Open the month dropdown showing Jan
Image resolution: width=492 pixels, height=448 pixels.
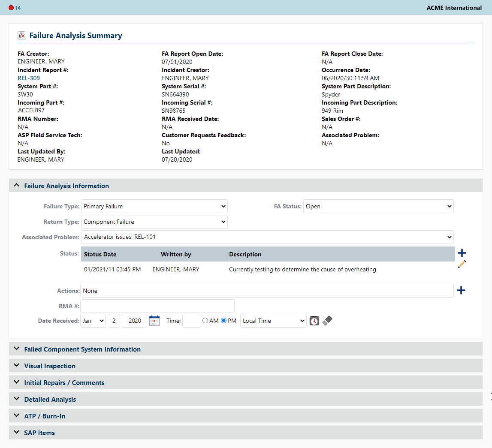pyautogui.click(x=93, y=321)
